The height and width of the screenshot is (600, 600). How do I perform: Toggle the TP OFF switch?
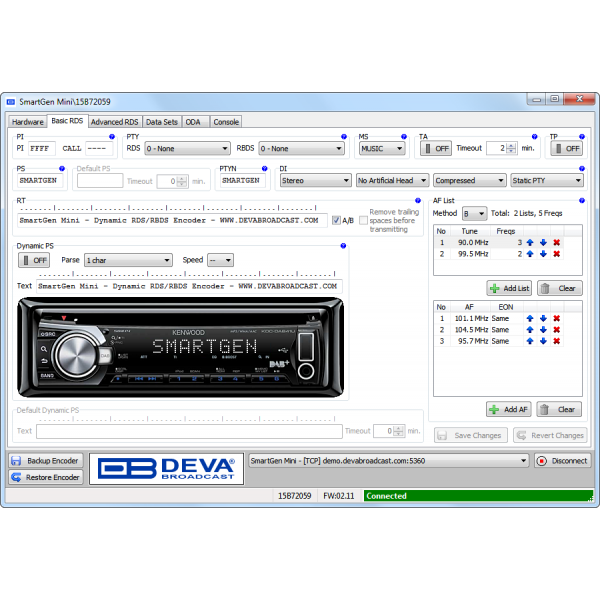[567, 148]
